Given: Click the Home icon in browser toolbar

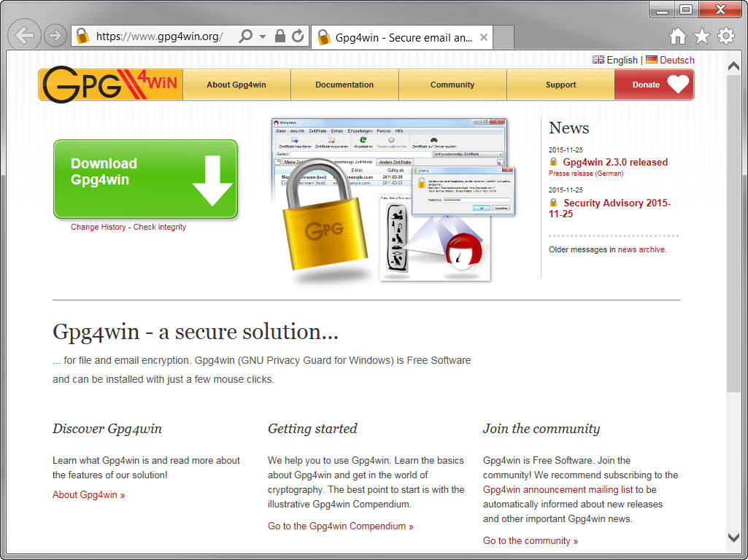Looking at the screenshot, I should [x=677, y=36].
